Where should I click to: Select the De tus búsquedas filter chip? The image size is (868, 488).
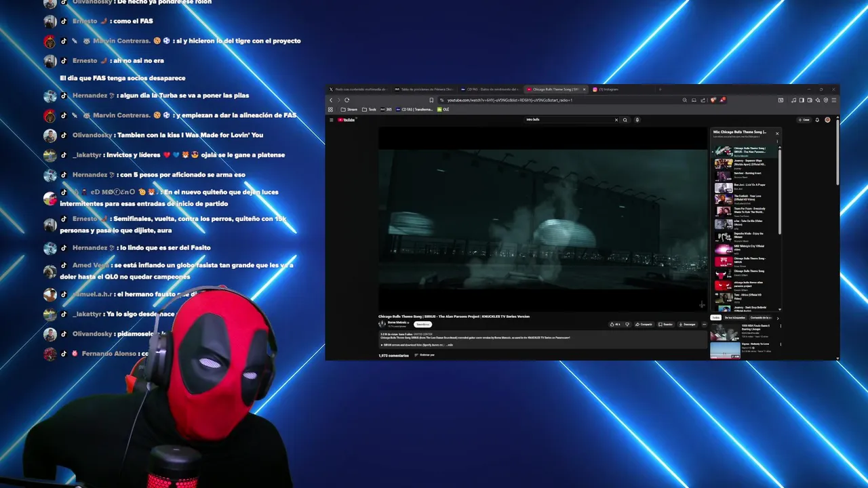734,317
